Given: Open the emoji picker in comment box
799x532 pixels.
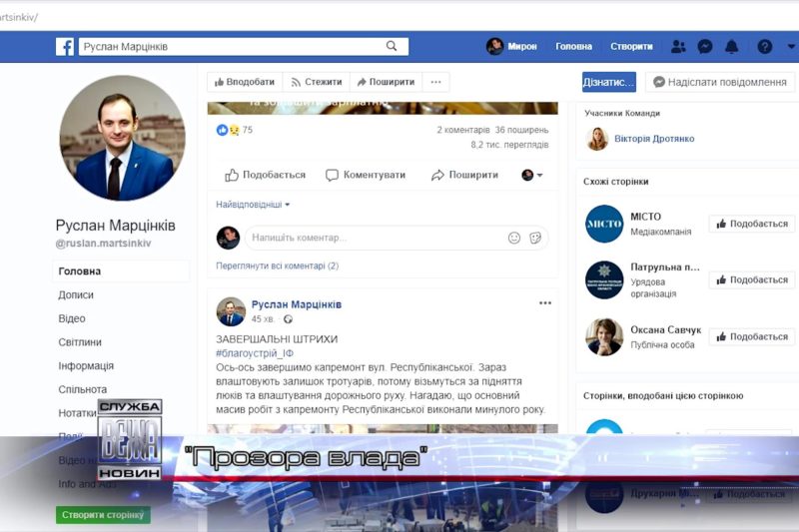Looking at the screenshot, I should [514, 238].
